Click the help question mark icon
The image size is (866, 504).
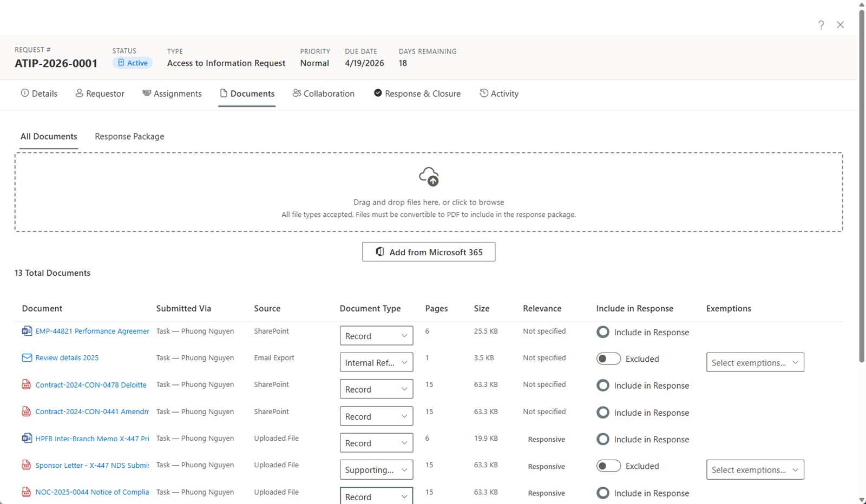point(821,24)
